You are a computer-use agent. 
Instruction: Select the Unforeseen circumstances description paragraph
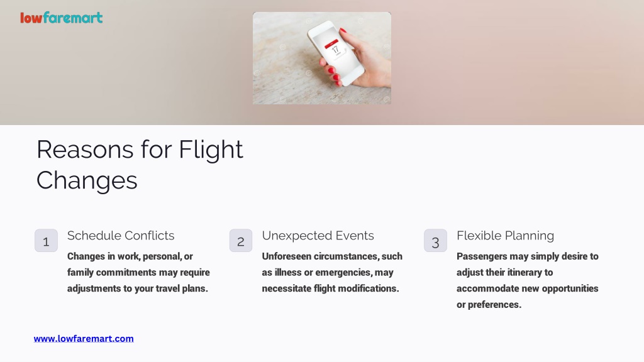(x=332, y=272)
